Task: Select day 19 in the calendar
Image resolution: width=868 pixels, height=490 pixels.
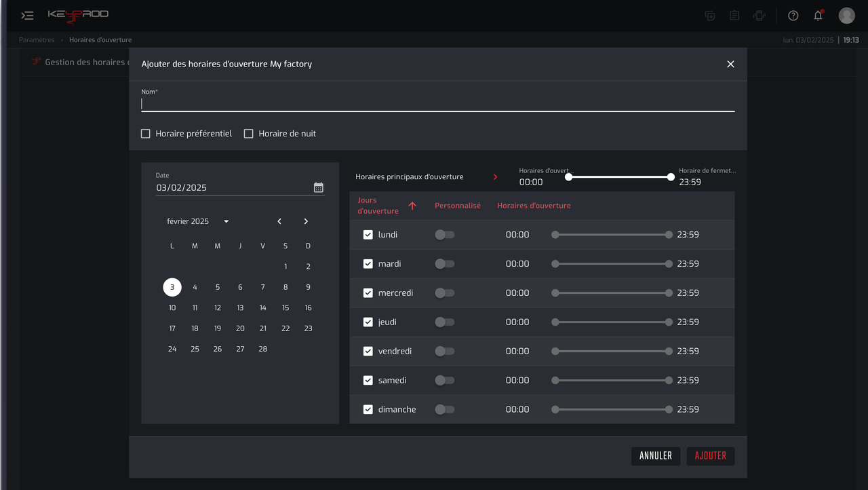Action: (x=218, y=328)
